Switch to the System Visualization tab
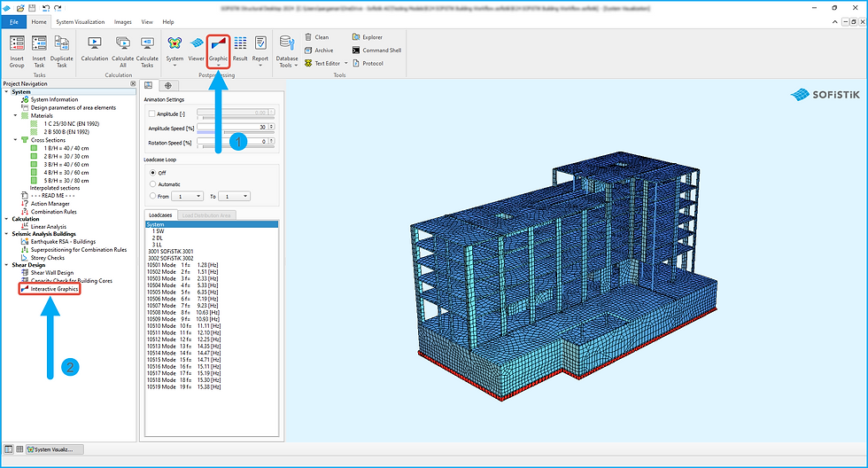The image size is (868, 468). pyautogui.click(x=81, y=22)
